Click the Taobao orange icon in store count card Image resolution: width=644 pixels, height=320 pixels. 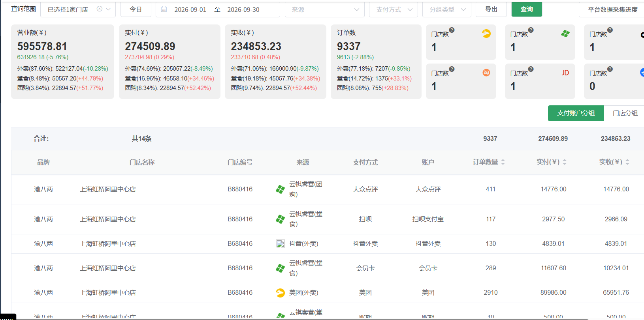point(486,73)
